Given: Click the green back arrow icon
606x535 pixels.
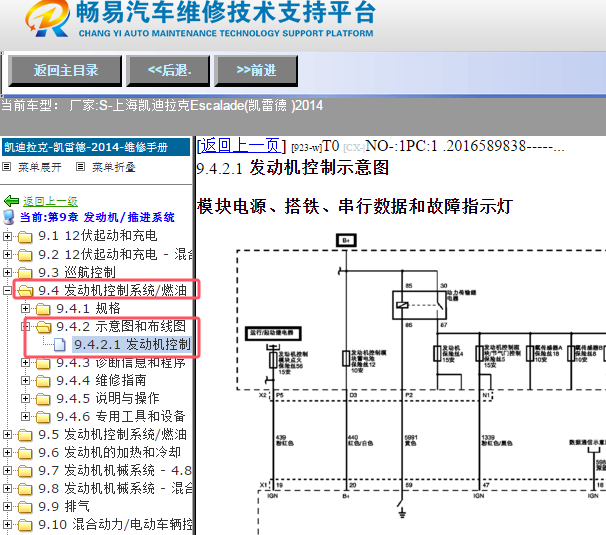Looking at the screenshot, I should click(11, 201).
